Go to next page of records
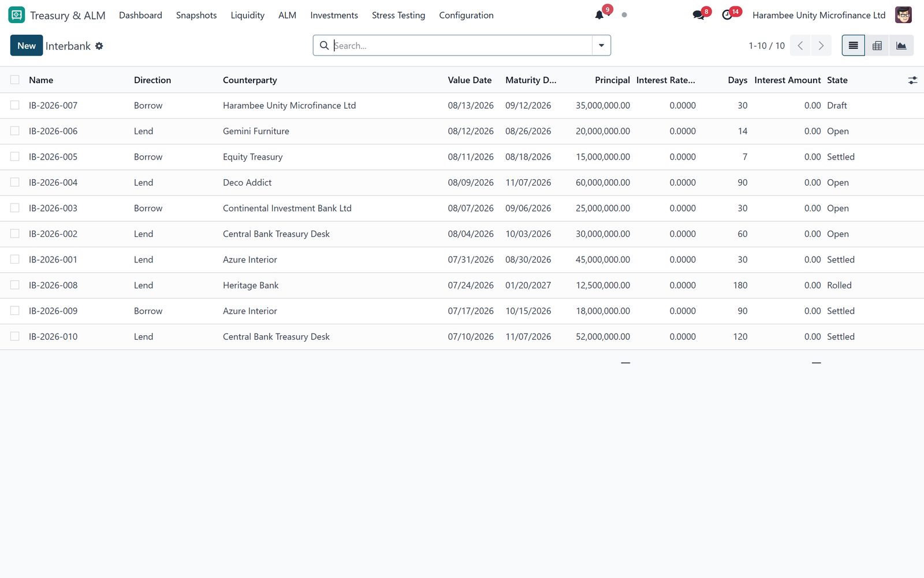Image resolution: width=924 pixels, height=578 pixels. pyautogui.click(x=821, y=46)
